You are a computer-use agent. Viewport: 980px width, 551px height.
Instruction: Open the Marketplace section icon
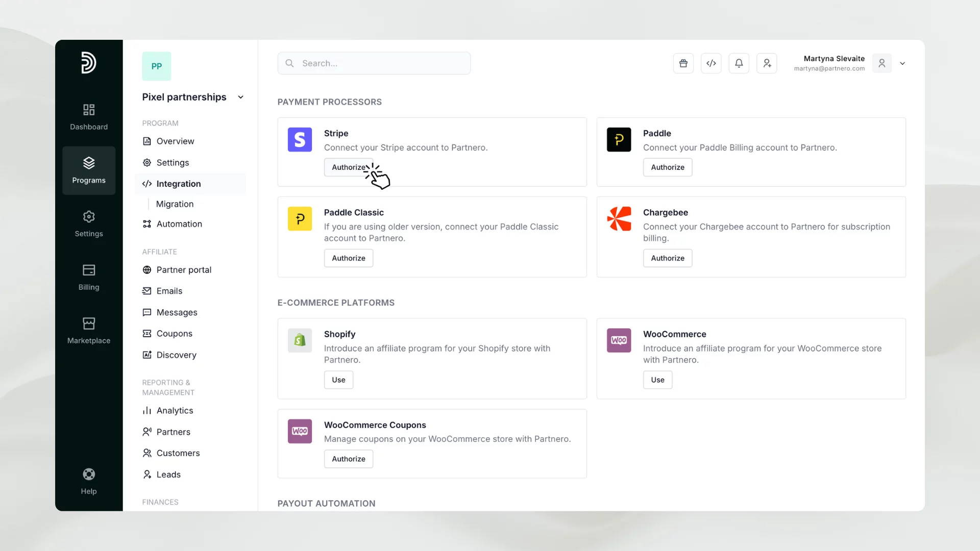pos(88,331)
